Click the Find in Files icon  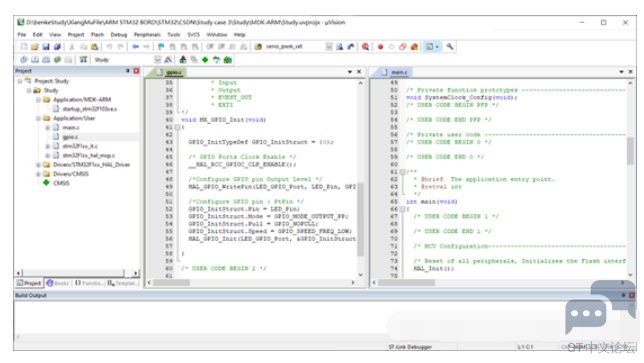point(258,47)
